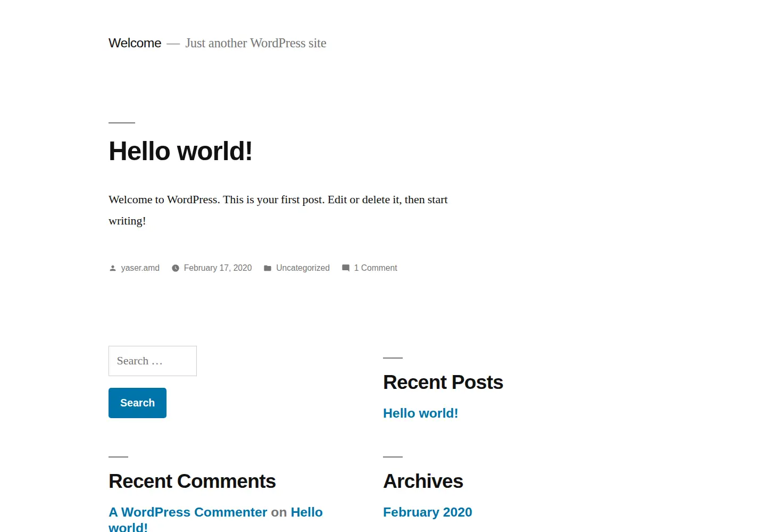Open A WordPress Commenter link

point(188,512)
